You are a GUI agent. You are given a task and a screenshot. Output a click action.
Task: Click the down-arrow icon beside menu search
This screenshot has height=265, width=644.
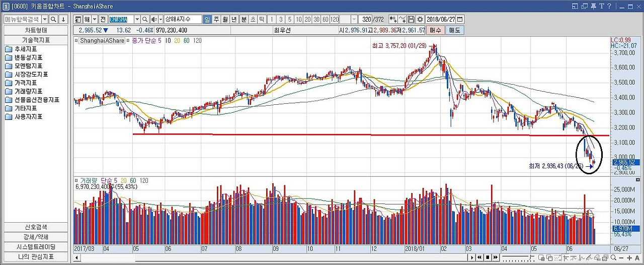[63, 19]
